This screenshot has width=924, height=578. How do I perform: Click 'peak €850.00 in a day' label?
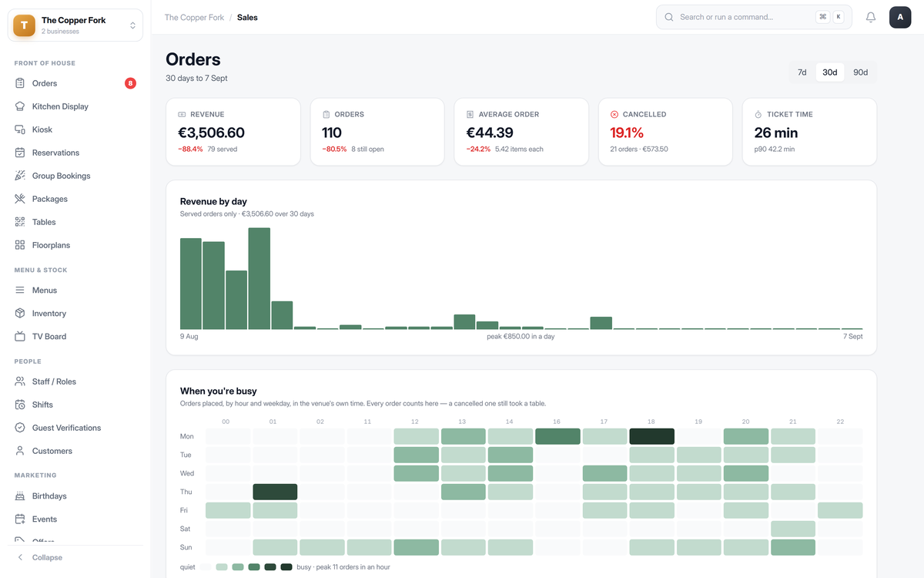tap(521, 337)
